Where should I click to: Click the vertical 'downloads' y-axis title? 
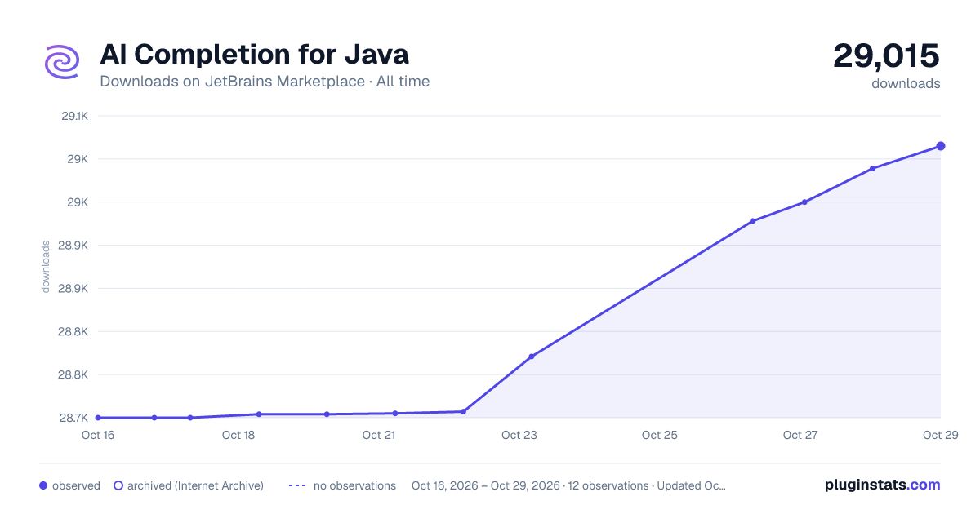[x=47, y=267]
